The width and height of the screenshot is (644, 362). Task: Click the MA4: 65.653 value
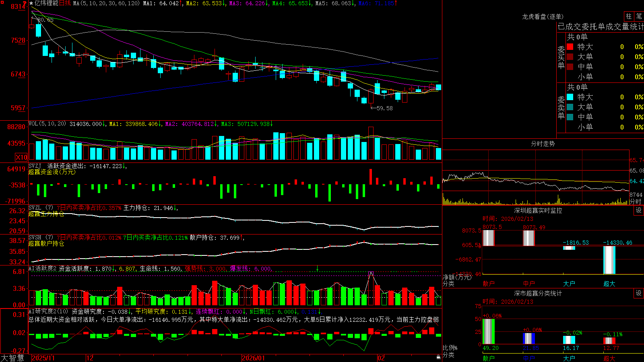pos(290,3)
